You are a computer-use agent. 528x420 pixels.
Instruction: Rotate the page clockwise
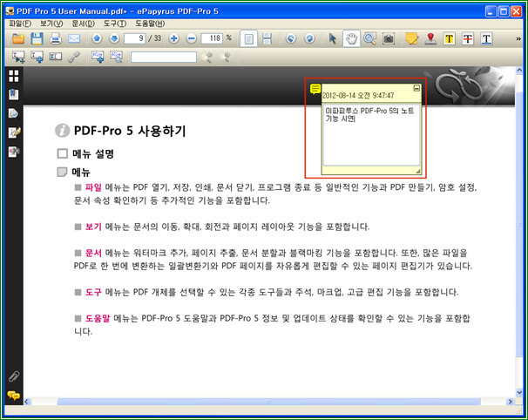tap(309, 38)
